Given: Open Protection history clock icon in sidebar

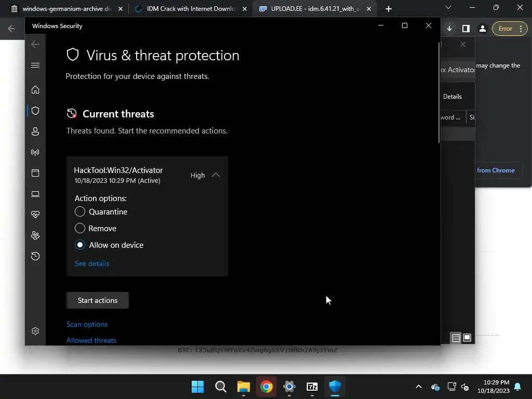Looking at the screenshot, I should click(35, 256).
